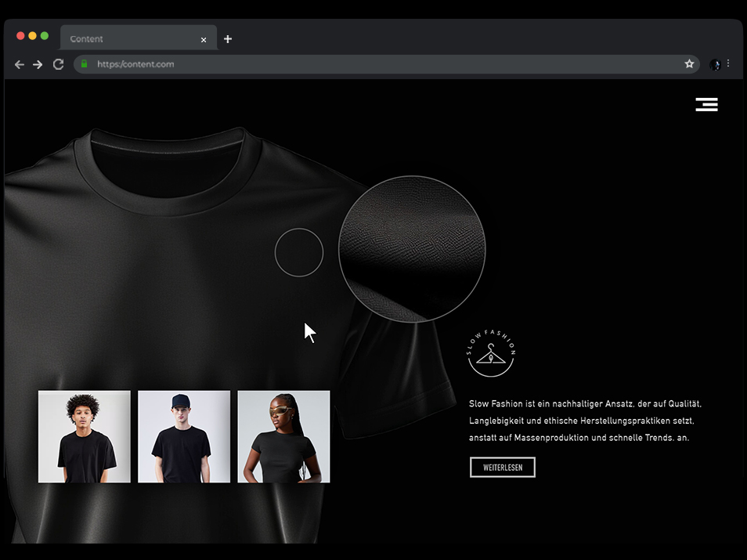Viewport: 747px width, 560px height.
Task: Reload the page with the refresh icon
Action: [58, 64]
